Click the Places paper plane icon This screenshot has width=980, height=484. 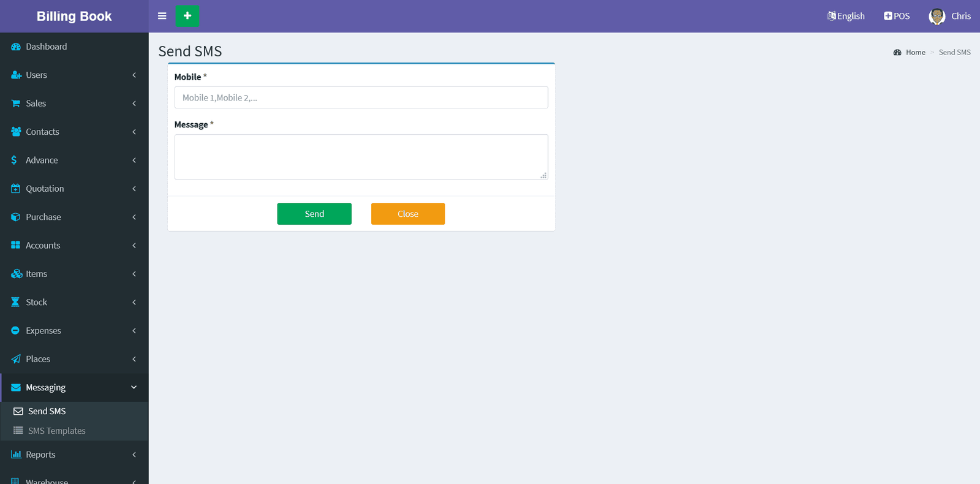click(16, 359)
